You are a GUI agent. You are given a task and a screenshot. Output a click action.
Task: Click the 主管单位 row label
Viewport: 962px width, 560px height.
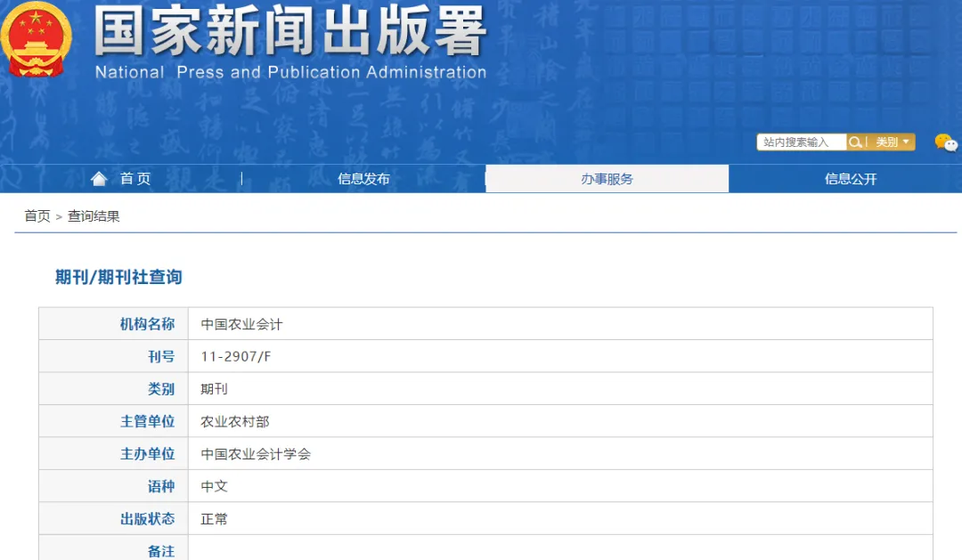coord(147,422)
